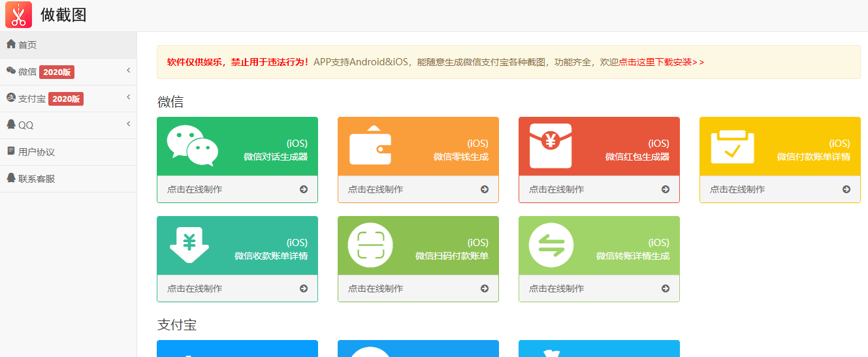Click 点击在线制作 under 微信付款账单详情

[x=737, y=189]
